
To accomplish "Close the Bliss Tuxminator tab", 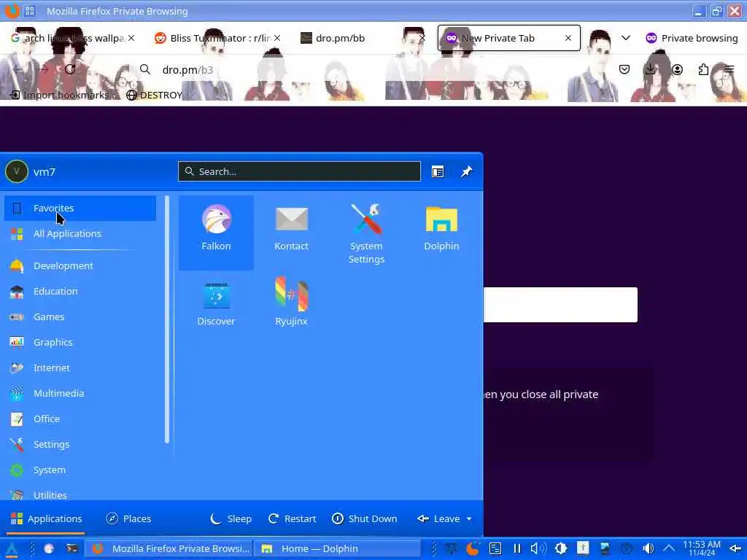I will [277, 38].
